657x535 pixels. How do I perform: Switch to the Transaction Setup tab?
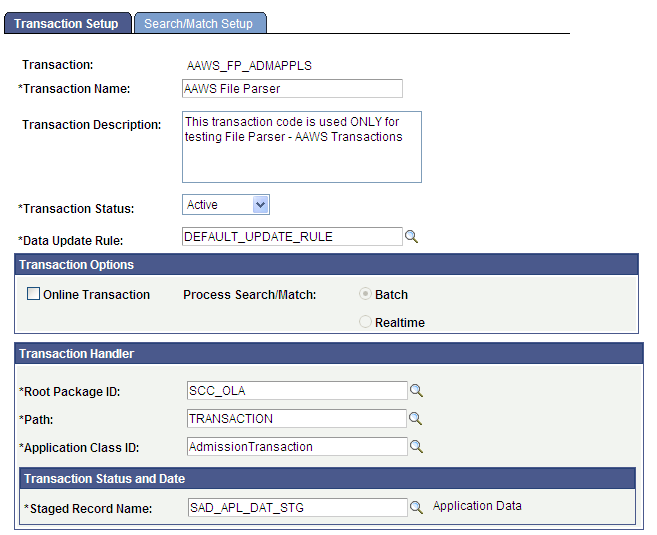coord(67,23)
